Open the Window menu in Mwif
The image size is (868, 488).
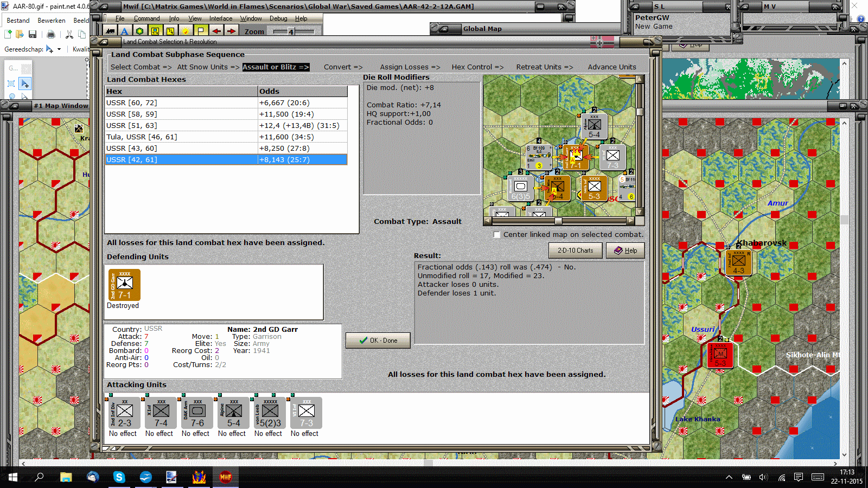(251, 18)
